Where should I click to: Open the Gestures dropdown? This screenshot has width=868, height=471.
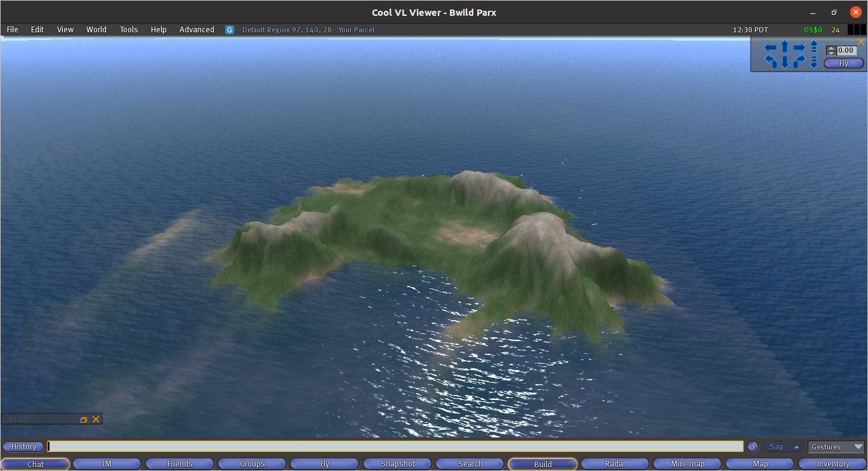836,447
